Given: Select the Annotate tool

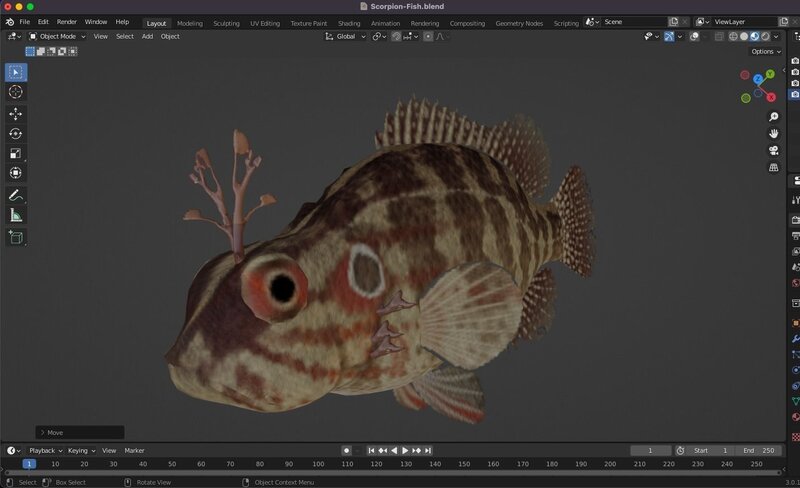Looking at the screenshot, I should pos(16,195).
